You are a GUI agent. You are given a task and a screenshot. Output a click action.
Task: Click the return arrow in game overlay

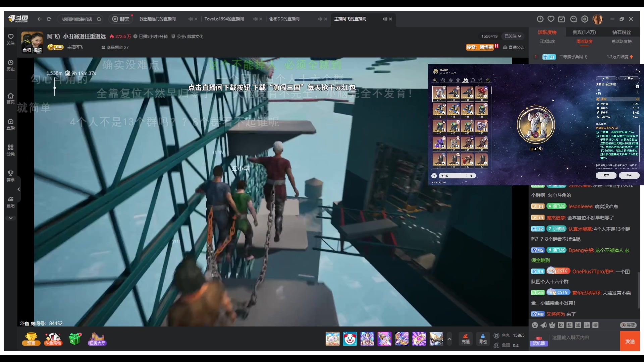tap(637, 71)
